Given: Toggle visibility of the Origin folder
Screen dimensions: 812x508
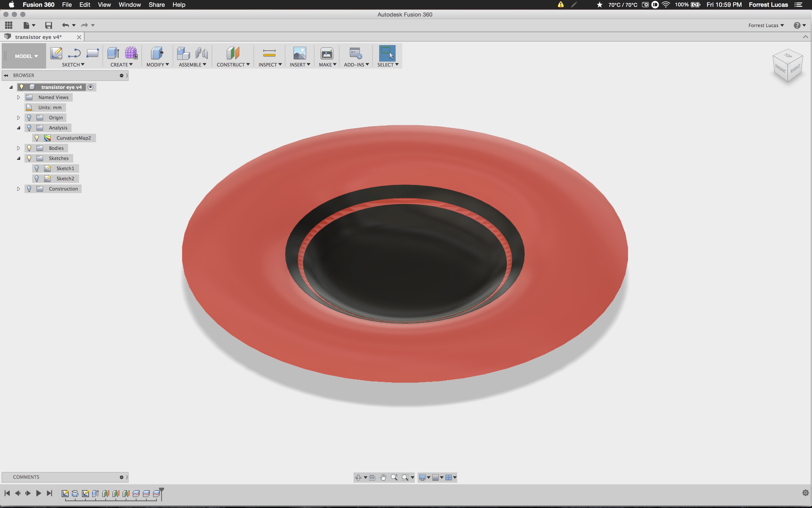Looking at the screenshot, I should pyautogui.click(x=29, y=118).
